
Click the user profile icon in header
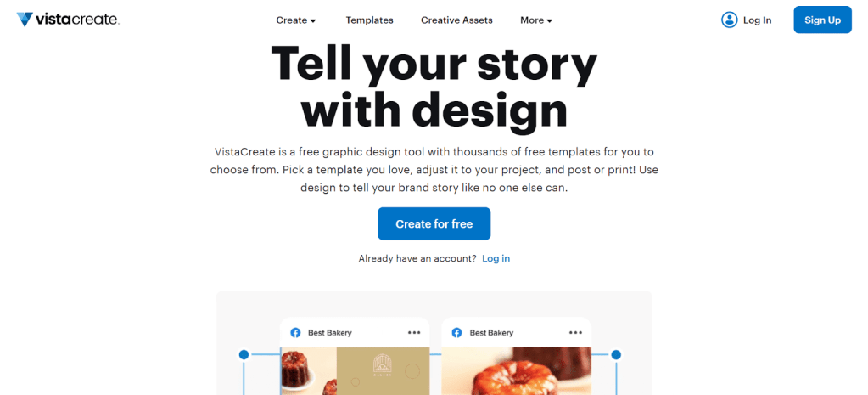[x=729, y=20]
